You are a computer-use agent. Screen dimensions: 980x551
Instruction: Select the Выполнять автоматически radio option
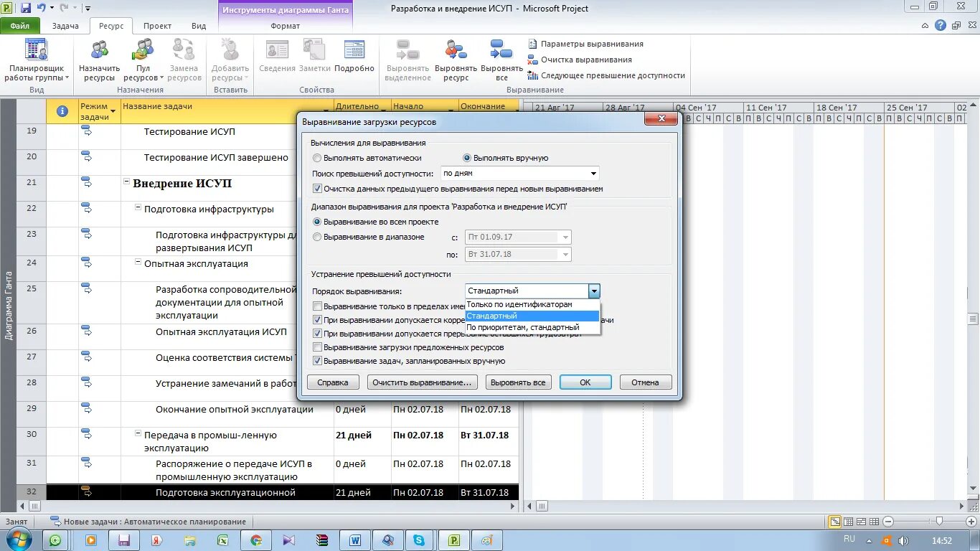pos(368,158)
